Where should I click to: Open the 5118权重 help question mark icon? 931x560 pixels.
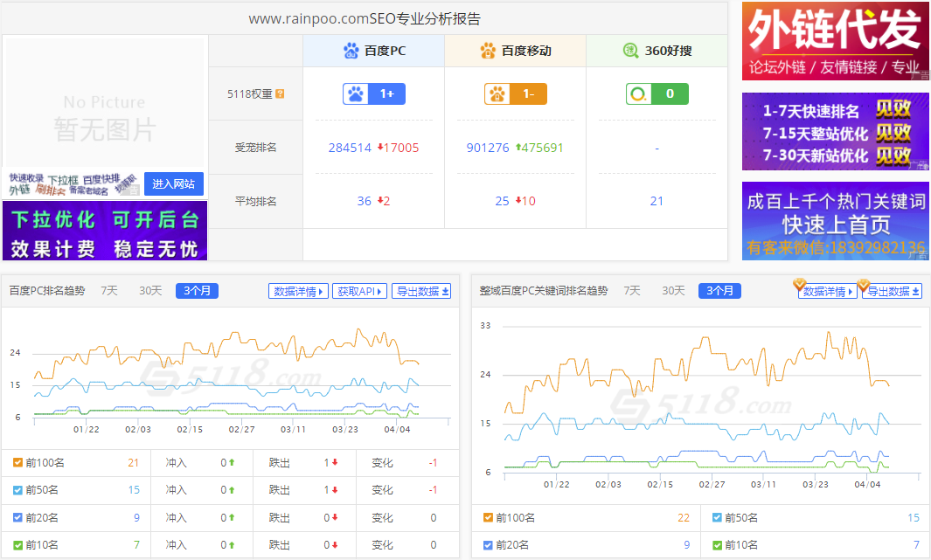280,93
